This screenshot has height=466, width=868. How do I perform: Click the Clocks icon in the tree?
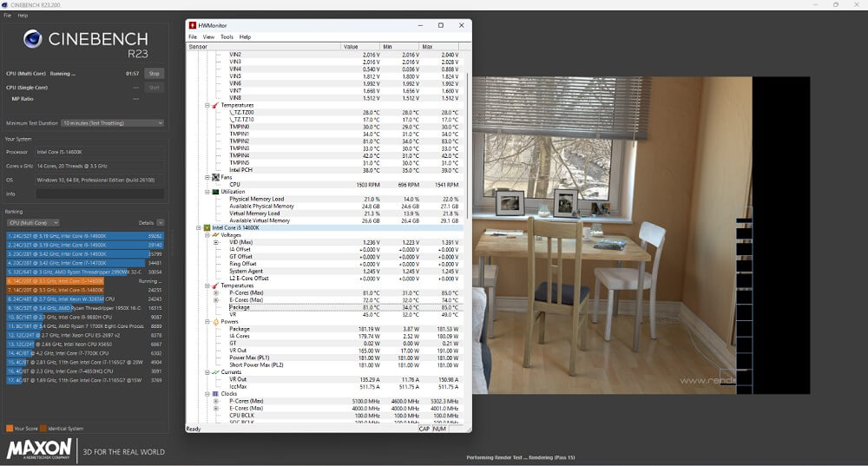(214, 394)
